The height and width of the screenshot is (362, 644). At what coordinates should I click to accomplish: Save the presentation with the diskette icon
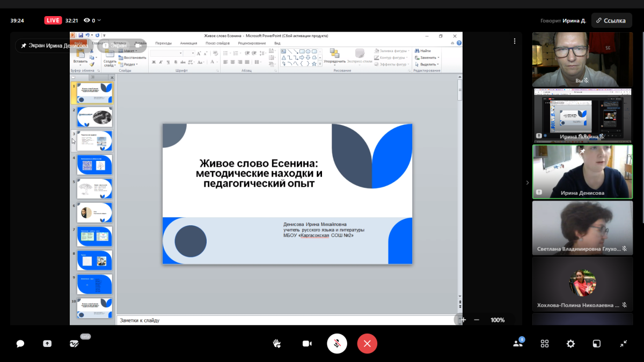(80, 36)
